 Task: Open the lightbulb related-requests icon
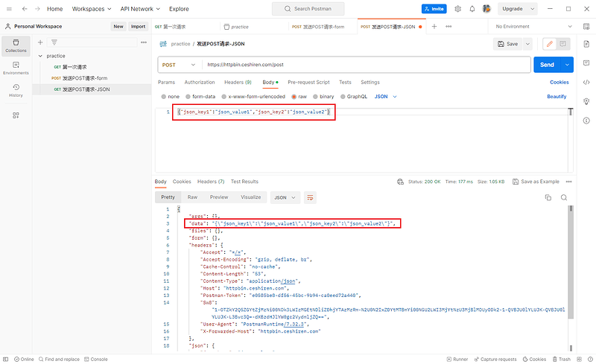pyautogui.click(x=586, y=101)
